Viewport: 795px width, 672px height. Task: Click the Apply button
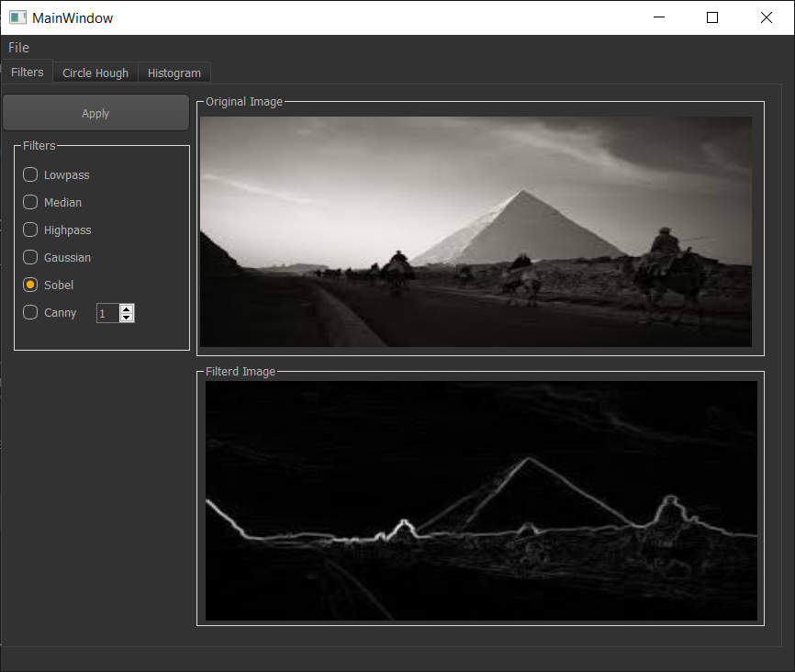point(95,113)
